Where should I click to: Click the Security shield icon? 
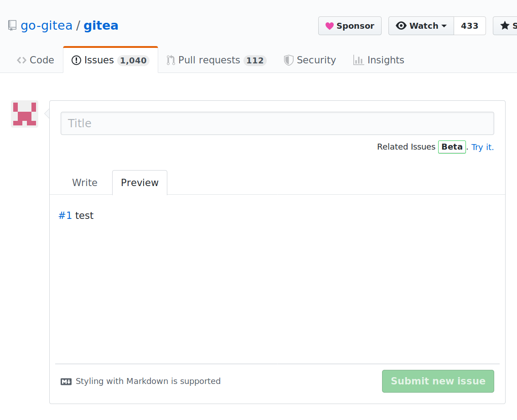click(x=289, y=60)
